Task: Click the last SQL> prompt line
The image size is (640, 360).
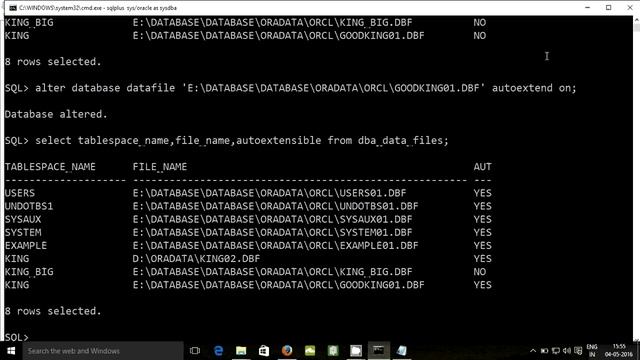Action: (x=17, y=338)
